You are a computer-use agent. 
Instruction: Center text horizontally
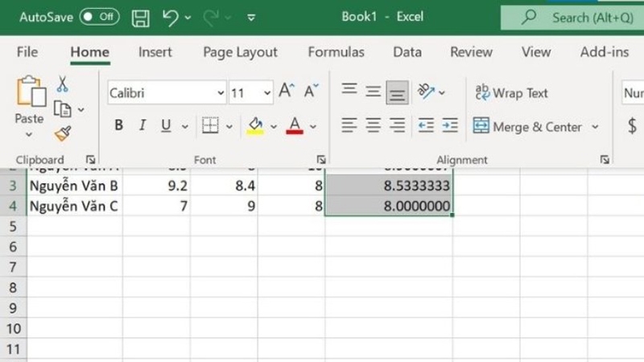373,125
